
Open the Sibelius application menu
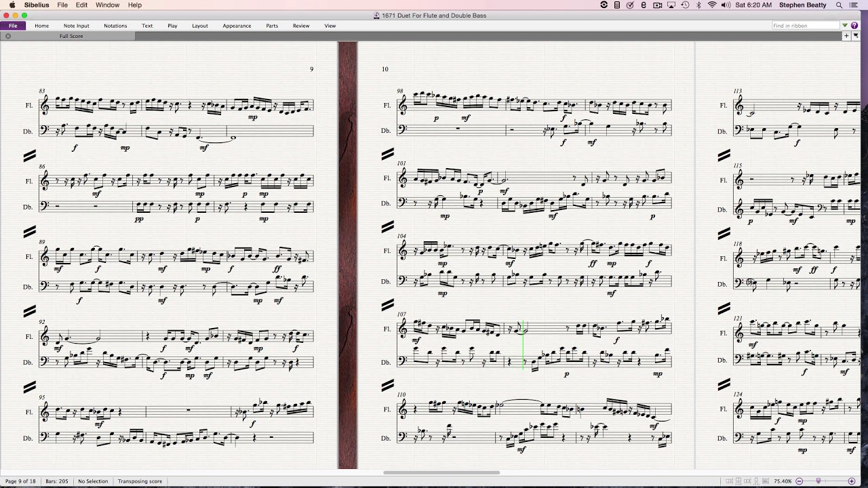pyautogui.click(x=37, y=5)
